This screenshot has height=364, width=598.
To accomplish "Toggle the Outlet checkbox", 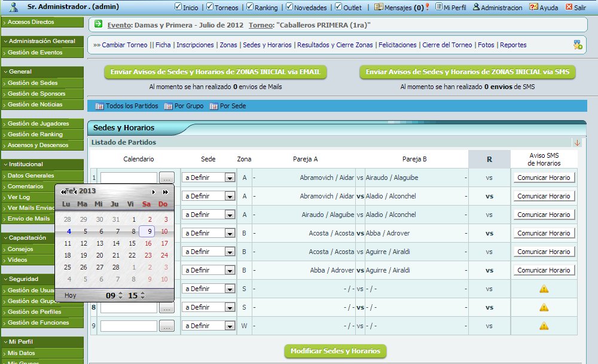I will [x=338, y=7].
